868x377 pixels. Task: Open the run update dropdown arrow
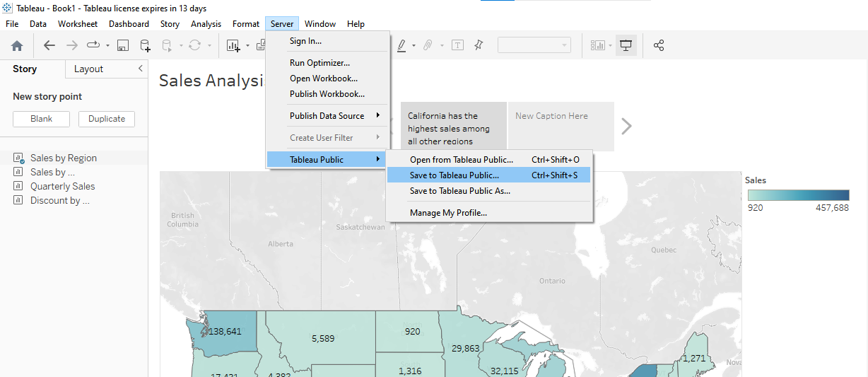point(209,46)
